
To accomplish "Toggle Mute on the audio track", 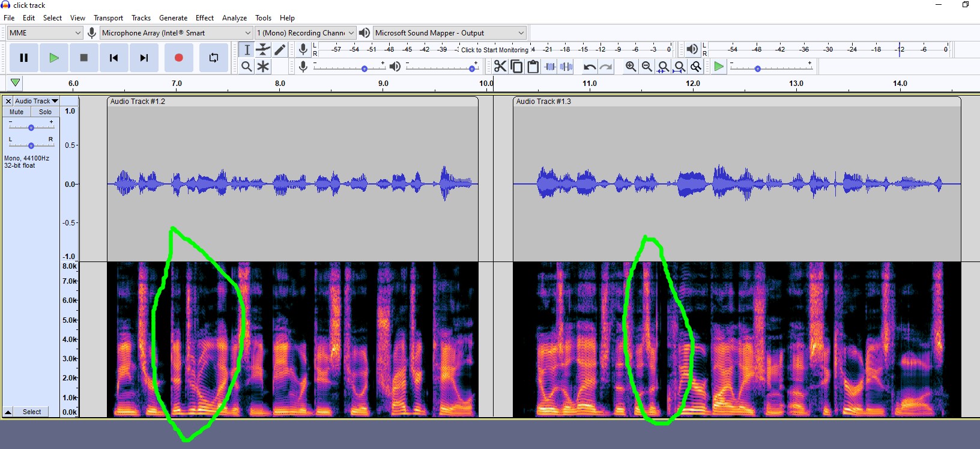I will (x=17, y=112).
